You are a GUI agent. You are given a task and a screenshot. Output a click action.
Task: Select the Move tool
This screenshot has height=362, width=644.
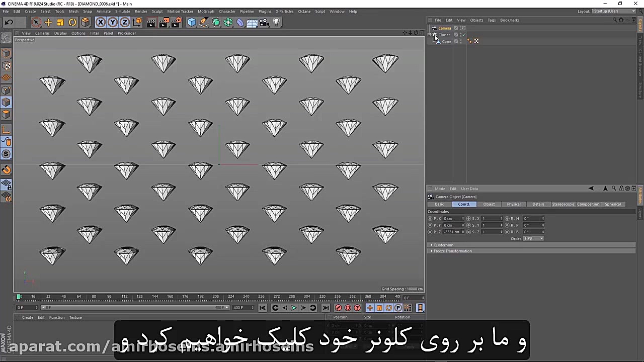(x=48, y=22)
